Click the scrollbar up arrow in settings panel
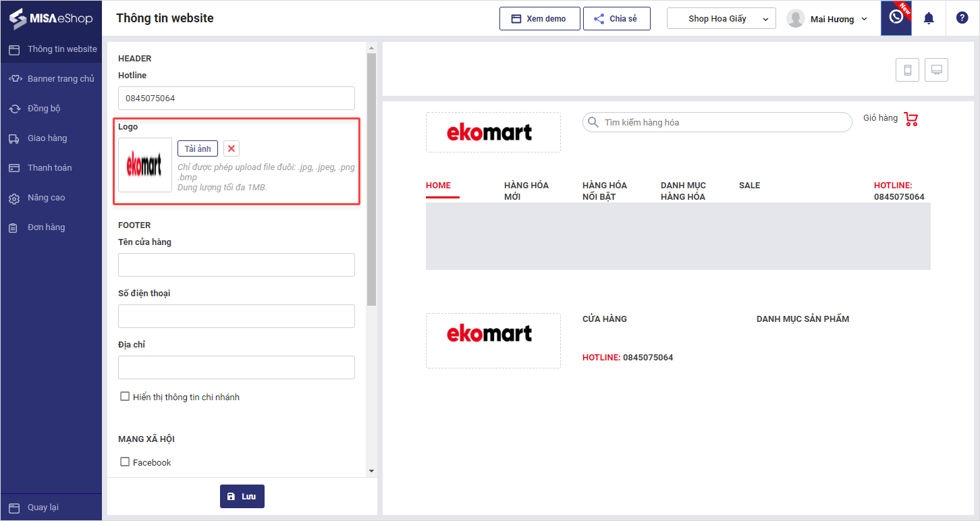980x521 pixels. pos(371,48)
